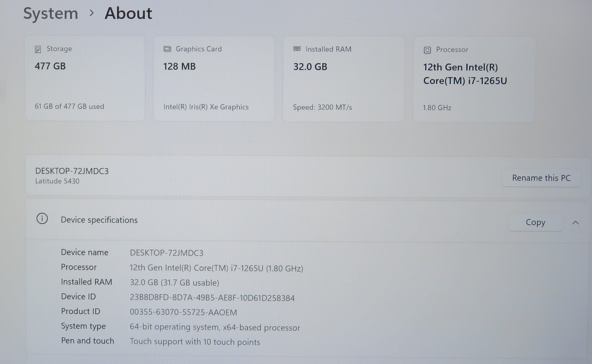
Task: Open the Graphics Card 128 MB card
Action: click(x=214, y=79)
